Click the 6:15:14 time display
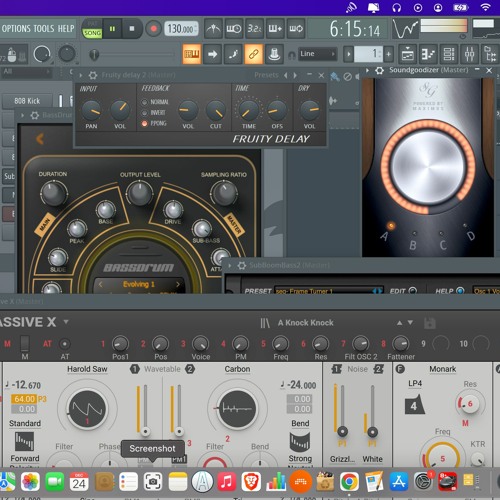Image resolution: width=500 pixels, height=500 pixels. pos(355,29)
